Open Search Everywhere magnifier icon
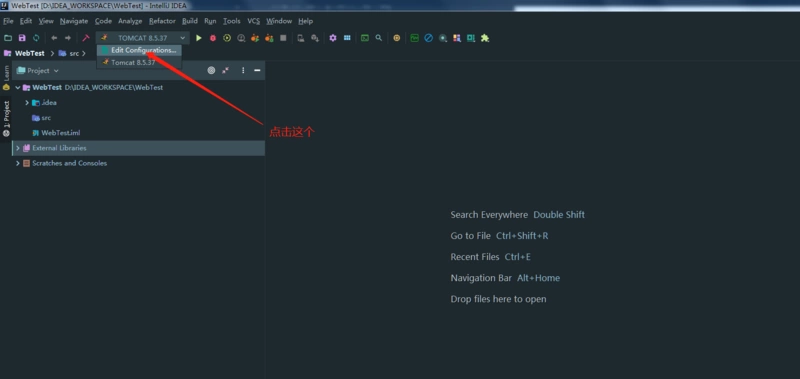This screenshot has height=379, width=800. [x=379, y=38]
